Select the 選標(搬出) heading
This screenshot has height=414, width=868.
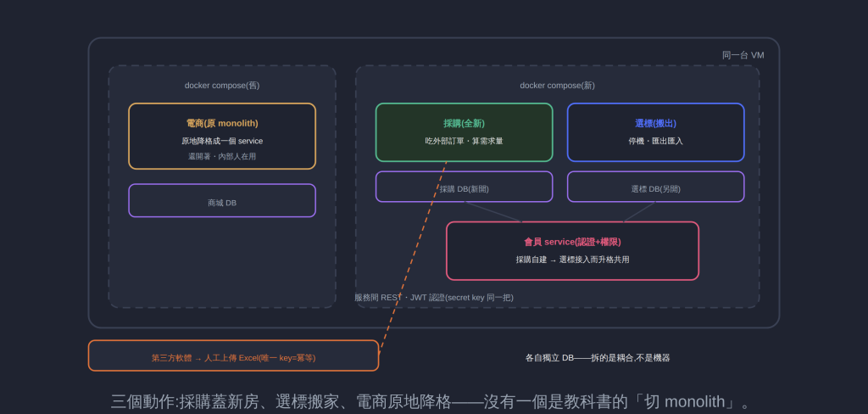pyautogui.click(x=655, y=123)
